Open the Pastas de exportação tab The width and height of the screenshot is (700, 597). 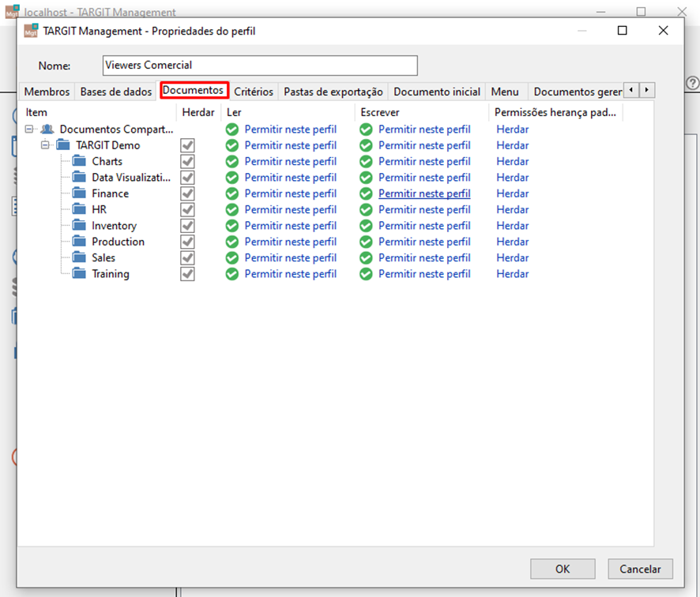coord(333,92)
